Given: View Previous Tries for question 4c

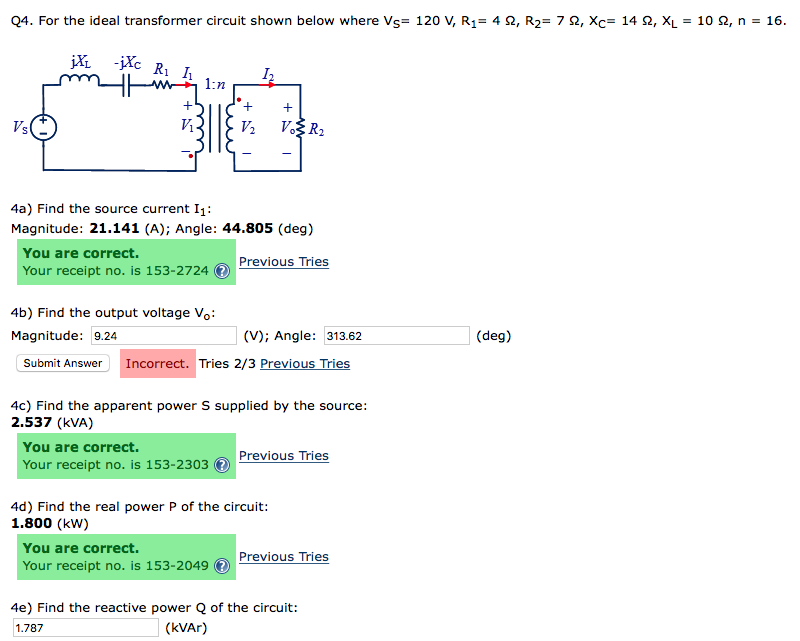Looking at the screenshot, I should click(283, 455).
